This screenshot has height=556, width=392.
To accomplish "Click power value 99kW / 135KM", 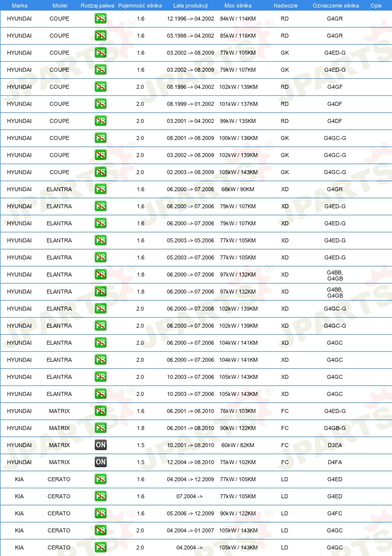I will pyautogui.click(x=238, y=121).
